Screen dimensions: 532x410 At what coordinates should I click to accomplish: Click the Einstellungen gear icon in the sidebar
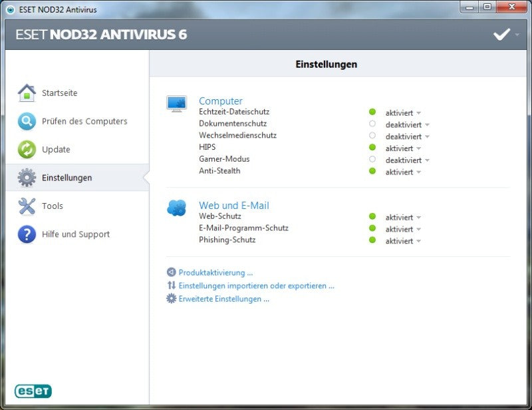pyautogui.click(x=27, y=177)
